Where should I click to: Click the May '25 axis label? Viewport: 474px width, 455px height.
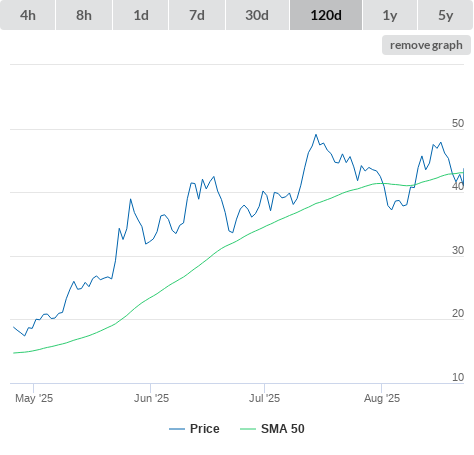tap(34, 398)
